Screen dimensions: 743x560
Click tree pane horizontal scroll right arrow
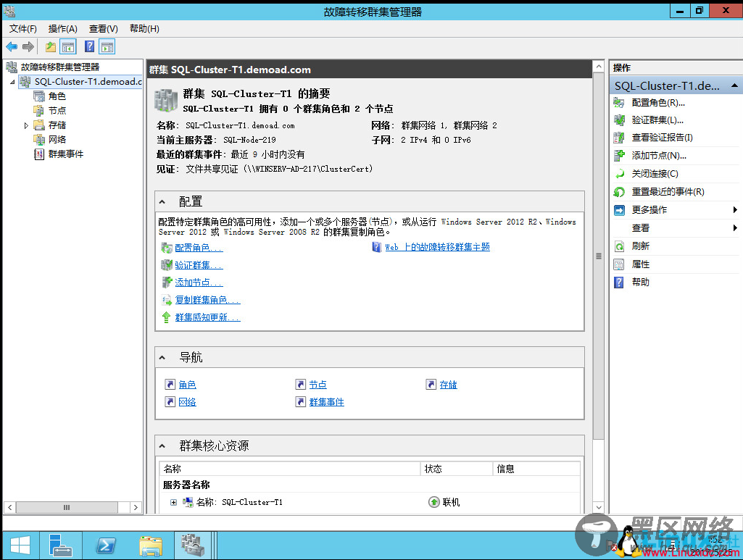[136, 507]
